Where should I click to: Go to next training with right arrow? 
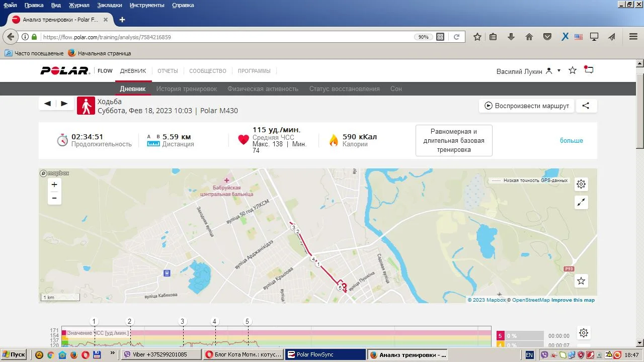coord(64,104)
